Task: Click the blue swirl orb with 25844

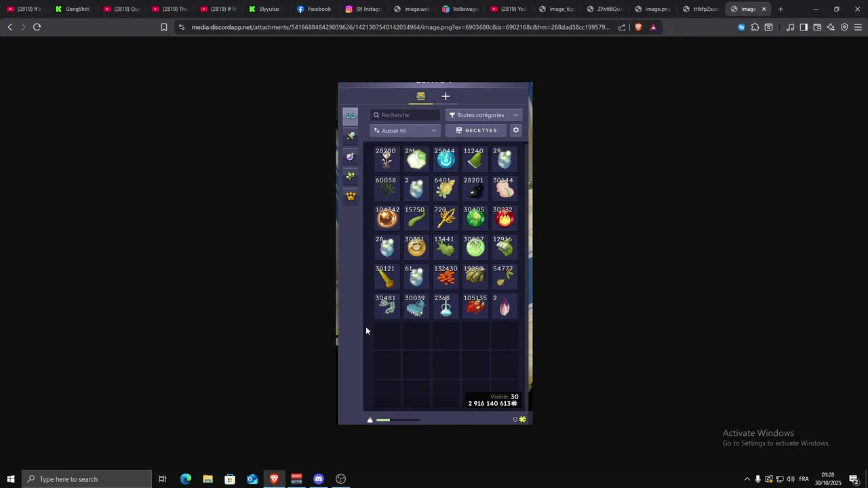Action: (446, 159)
